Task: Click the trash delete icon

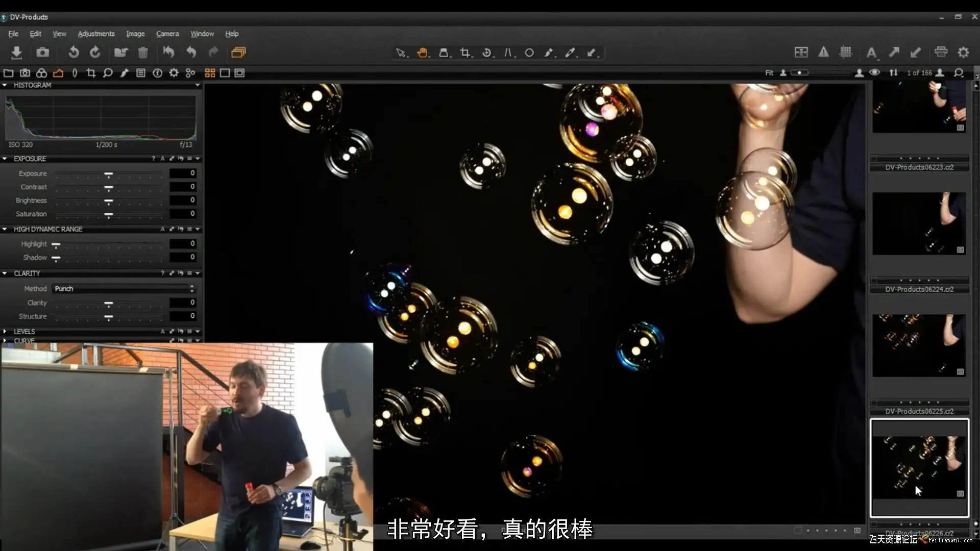Action: 143,53
